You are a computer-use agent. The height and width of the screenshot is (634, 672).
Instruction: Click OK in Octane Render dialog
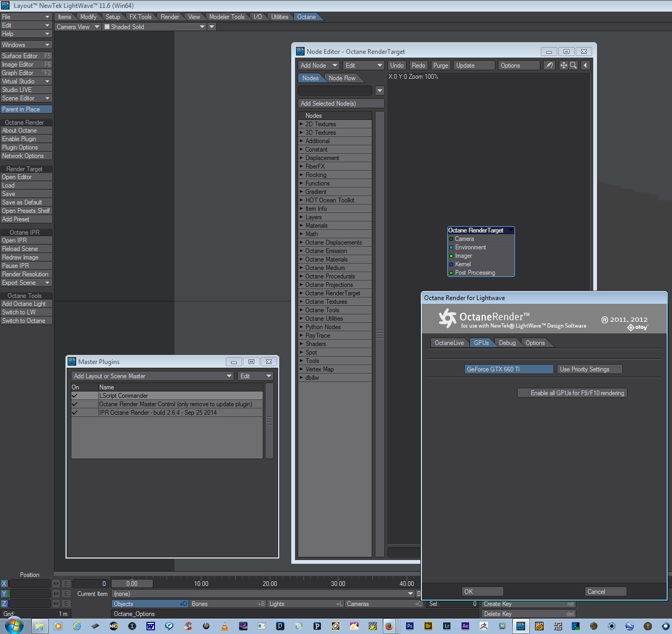pos(482,592)
